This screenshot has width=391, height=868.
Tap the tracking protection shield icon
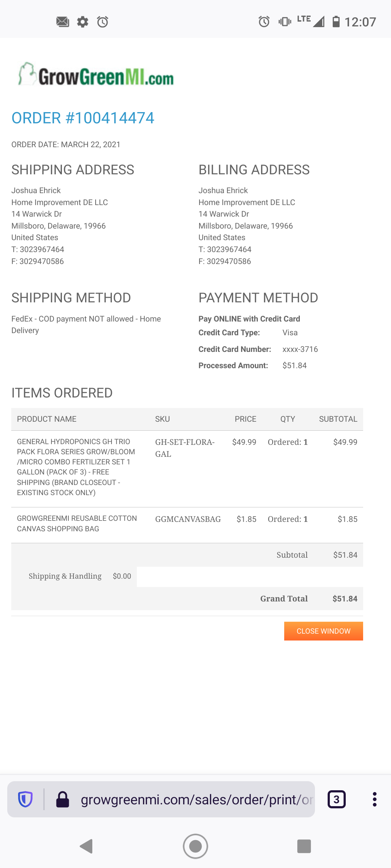[x=25, y=799]
